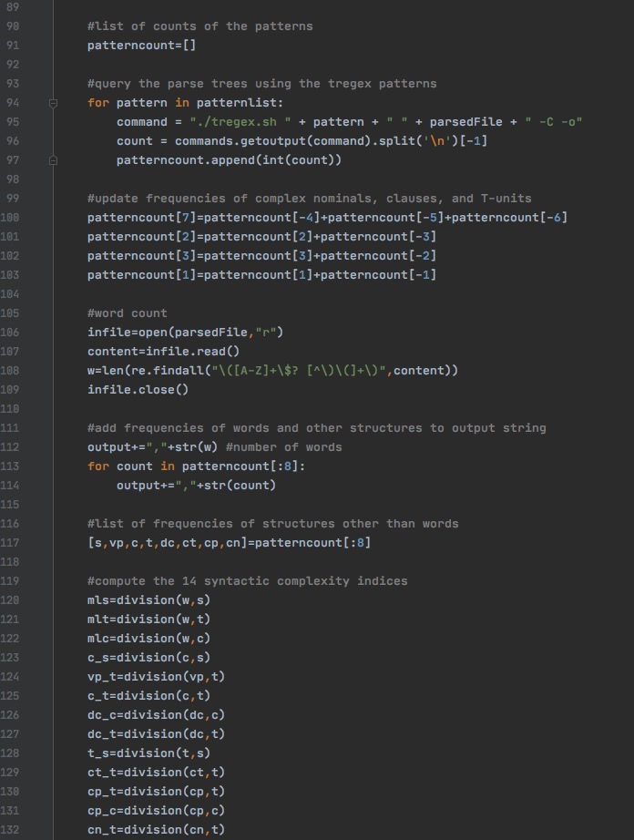Click '[s,vp,c,t,dc,ct,cp,cn]' on line 117
634x840 pixels.
point(167,543)
